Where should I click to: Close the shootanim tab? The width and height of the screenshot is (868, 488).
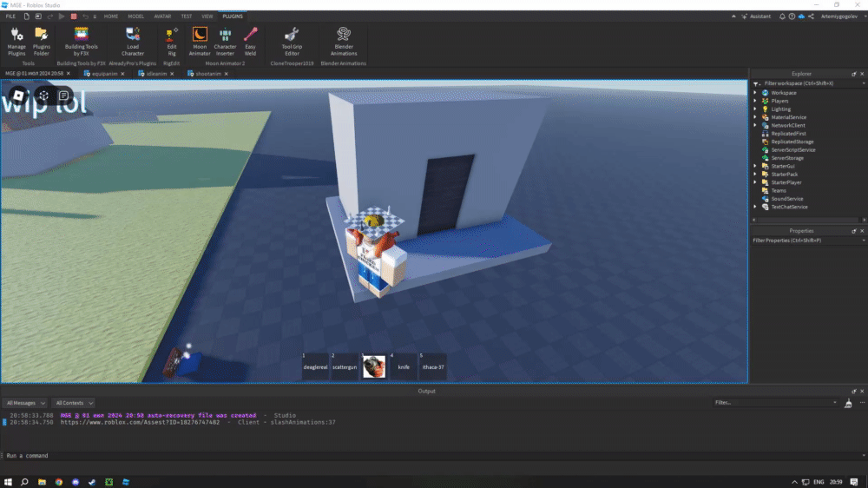click(x=227, y=74)
